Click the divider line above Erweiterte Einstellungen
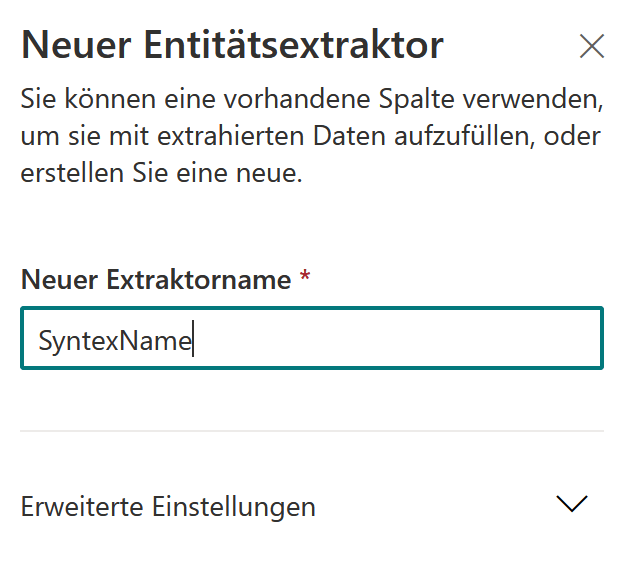Image resolution: width=617 pixels, height=567 pixels. tap(312, 431)
